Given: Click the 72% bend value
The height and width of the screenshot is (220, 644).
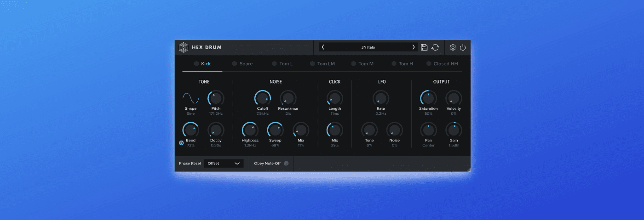Looking at the screenshot, I should point(190,146).
